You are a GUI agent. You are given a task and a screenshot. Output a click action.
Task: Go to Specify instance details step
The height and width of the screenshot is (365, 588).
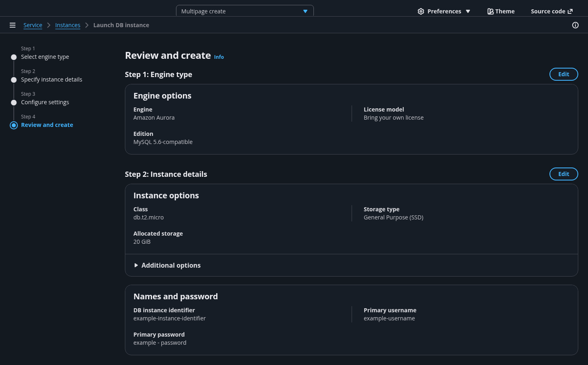52,79
